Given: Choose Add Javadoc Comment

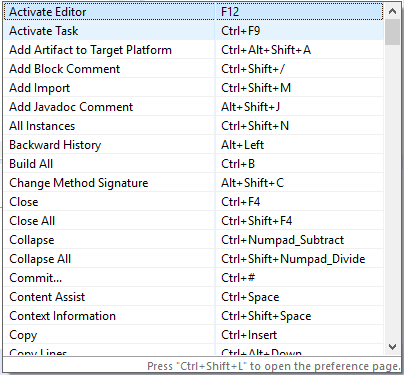Looking at the screenshot, I should pyautogui.click(x=193, y=107).
